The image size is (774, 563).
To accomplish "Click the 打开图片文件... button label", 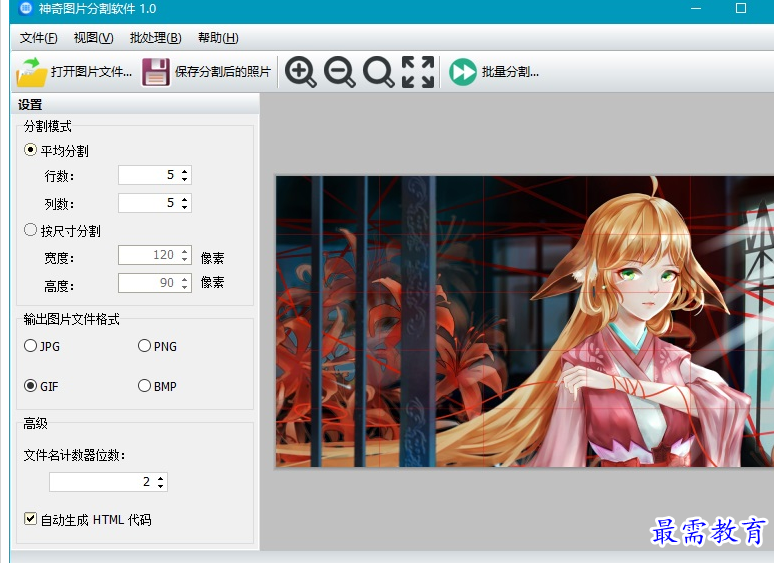I will coord(91,72).
